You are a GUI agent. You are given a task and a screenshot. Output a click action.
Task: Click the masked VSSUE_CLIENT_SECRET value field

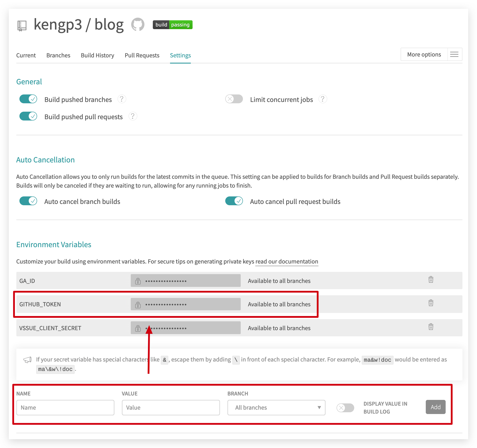point(186,328)
